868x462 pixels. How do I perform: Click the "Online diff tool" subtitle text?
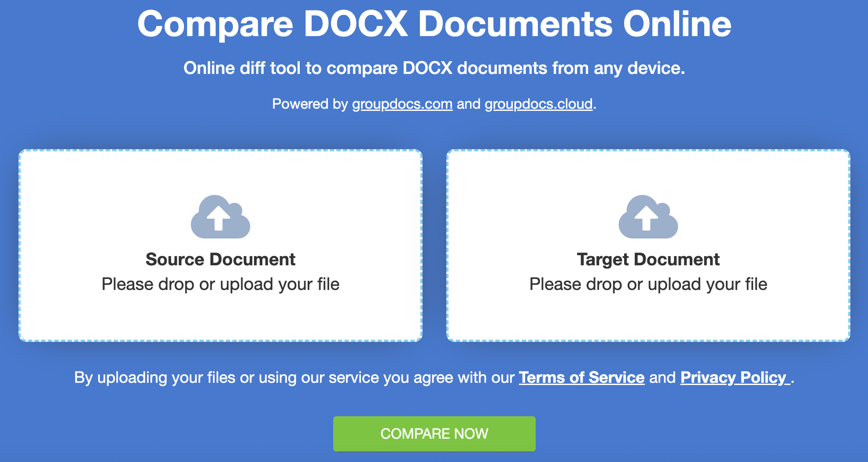click(434, 68)
